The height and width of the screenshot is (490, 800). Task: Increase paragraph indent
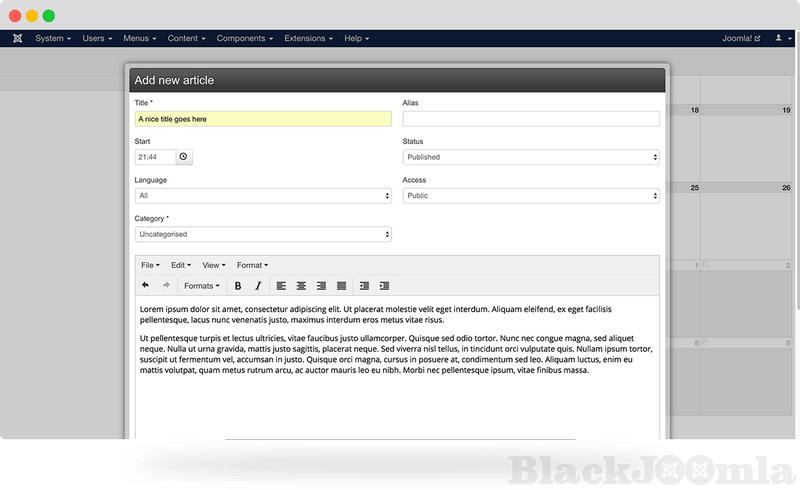384,286
